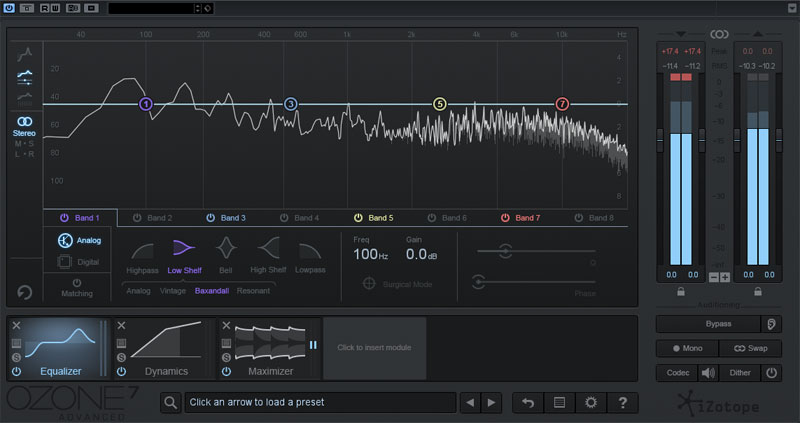Viewport: 800px width, 423px height.
Task: Select EQ node 1 on the graph
Action: click(x=146, y=104)
